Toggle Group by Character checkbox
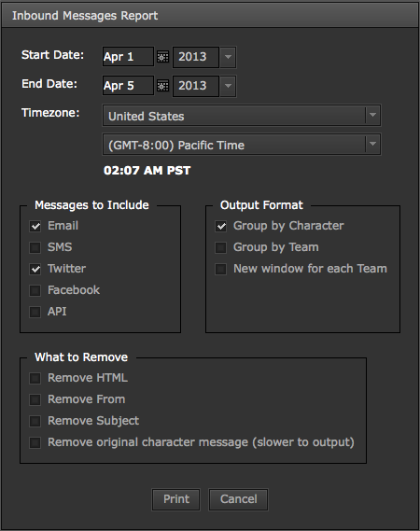This screenshot has height=531, width=420. tap(221, 226)
